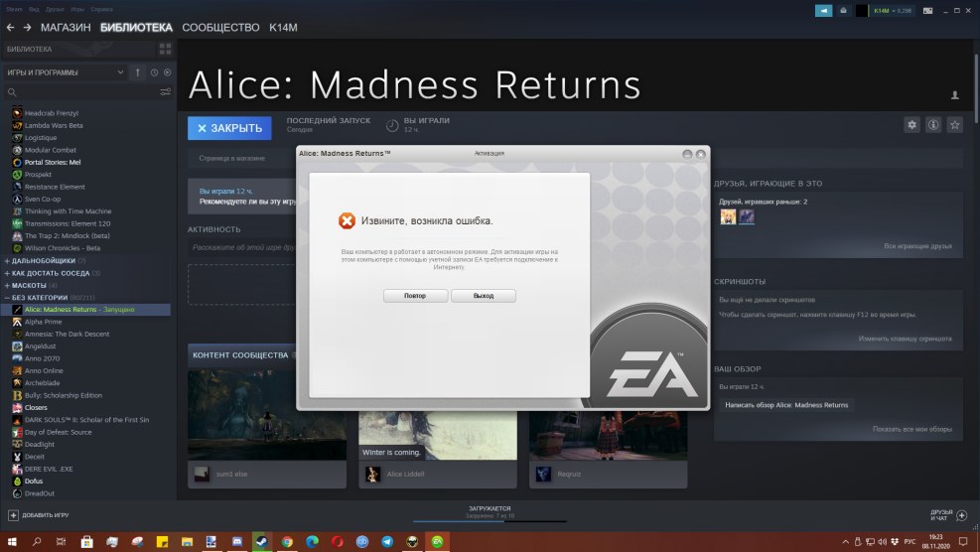Toggle favorite star for Alice: Madness Returns

[954, 125]
